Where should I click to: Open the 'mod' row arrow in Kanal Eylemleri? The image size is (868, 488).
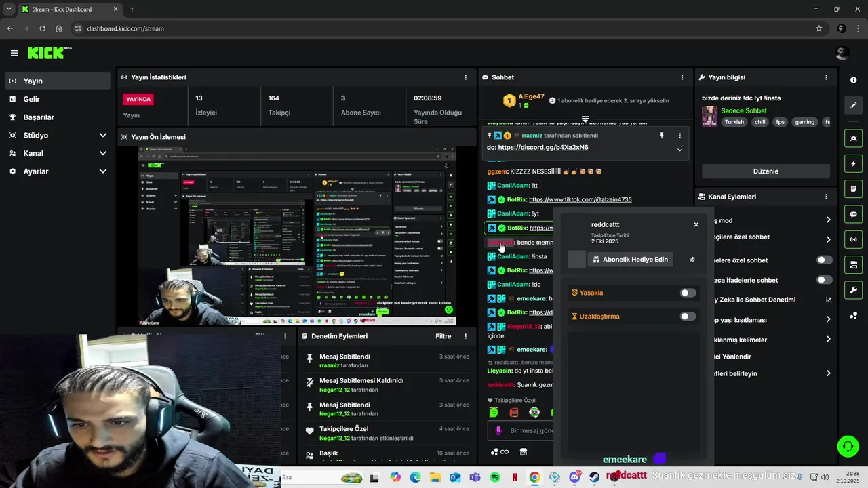828,220
